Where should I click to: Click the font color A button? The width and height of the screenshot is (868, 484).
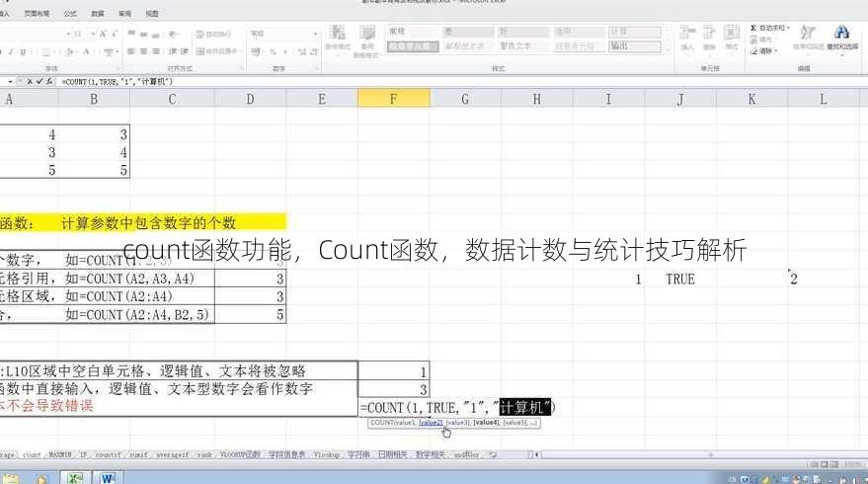tap(87, 52)
